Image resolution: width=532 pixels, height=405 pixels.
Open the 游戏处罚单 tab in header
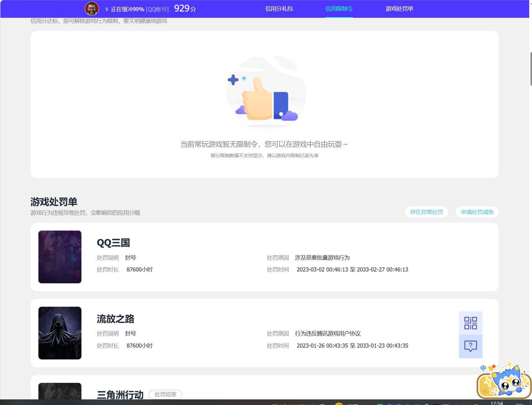[399, 9]
